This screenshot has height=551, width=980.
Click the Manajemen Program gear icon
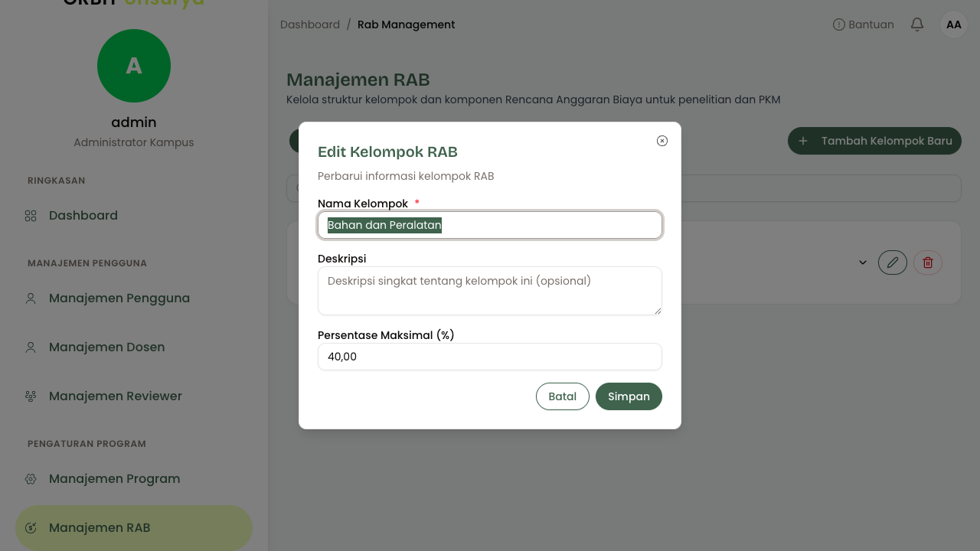(x=31, y=479)
